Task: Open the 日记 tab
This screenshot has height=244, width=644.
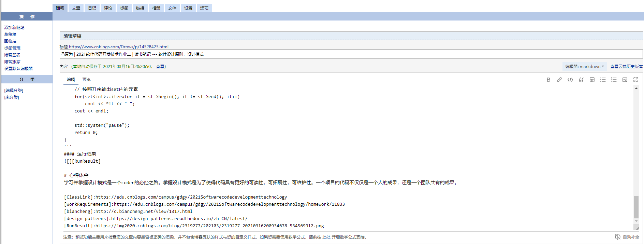Action: [x=92, y=8]
